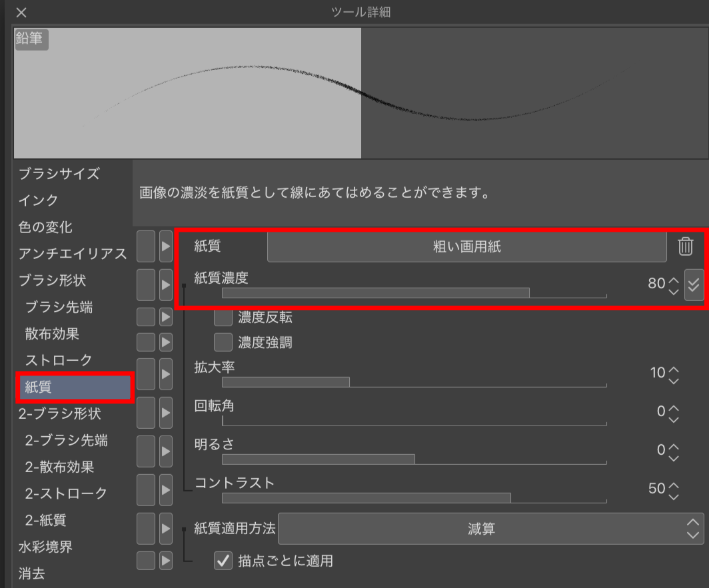The width and height of the screenshot is (709, 588).
Task: Select the ブラシサイズ category
Action: click(x=59, y=174)
